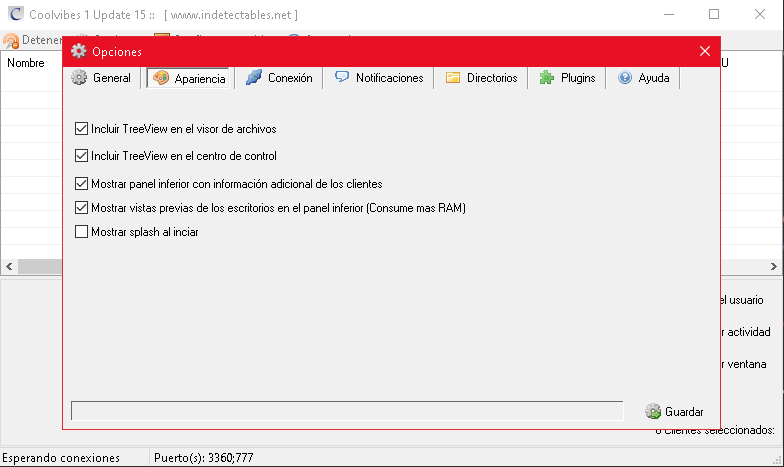
Task: Toggle Mostrar vistas previas de los escritorios
Action: coord(81,208)
